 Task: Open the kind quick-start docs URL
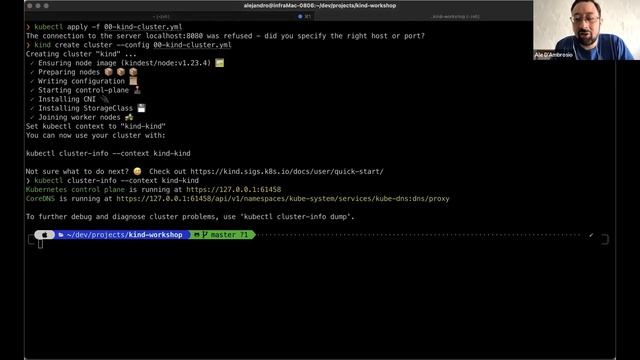287,171
